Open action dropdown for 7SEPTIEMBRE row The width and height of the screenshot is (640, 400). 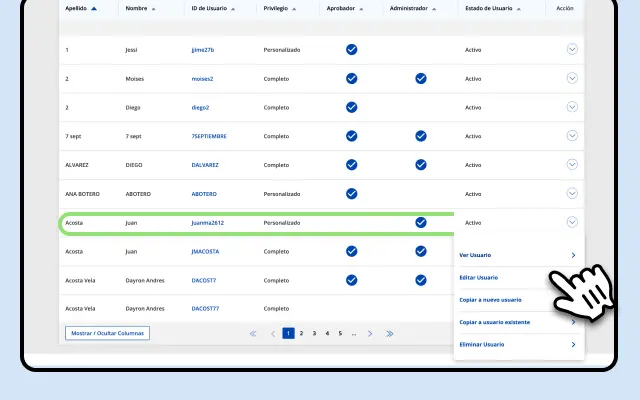pyautogui.click(x=572, y=136)
